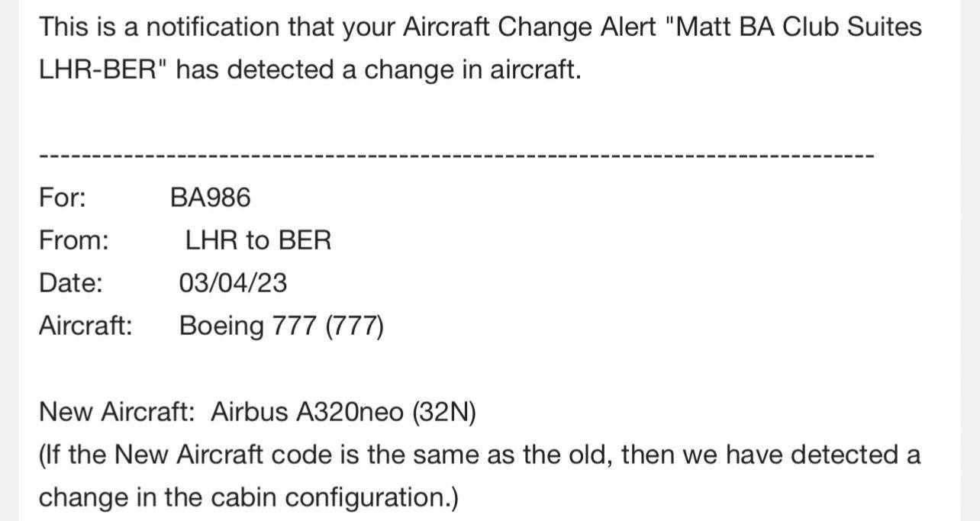Click the parenthetical note about aircraft code
Image resolution: width=980 pixels, height=521 pixels.
tap(480, 476)
